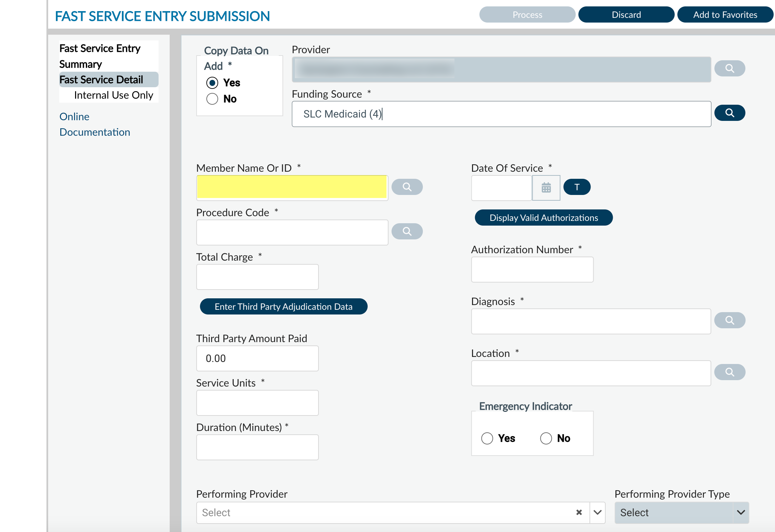Click inside the Total Charge field

(x=257, y=276)
